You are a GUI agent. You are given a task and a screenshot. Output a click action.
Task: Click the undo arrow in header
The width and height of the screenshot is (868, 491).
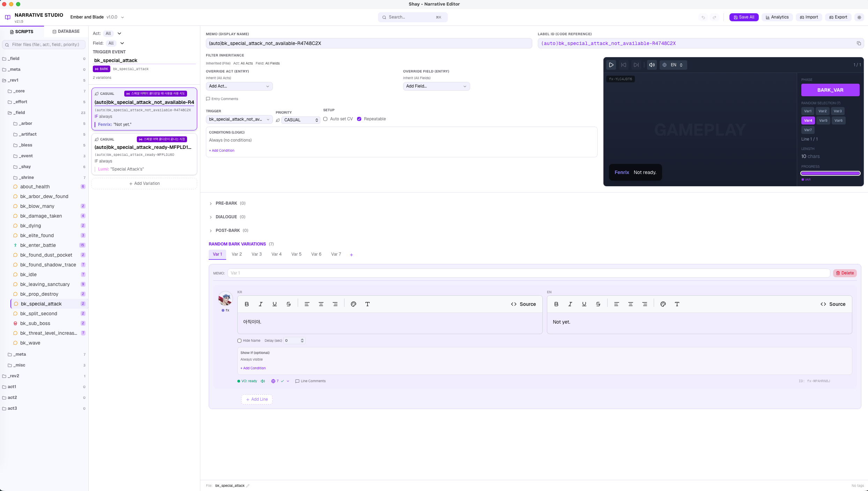tap(703, 17)
